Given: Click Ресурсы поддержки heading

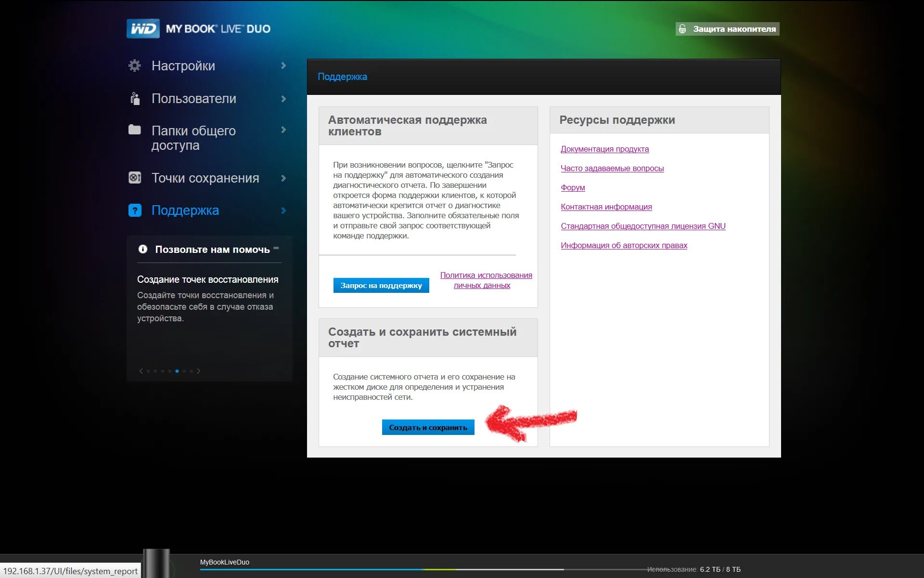Looking at the screenshot, I should pyautogui.click(x=617, y=120).
